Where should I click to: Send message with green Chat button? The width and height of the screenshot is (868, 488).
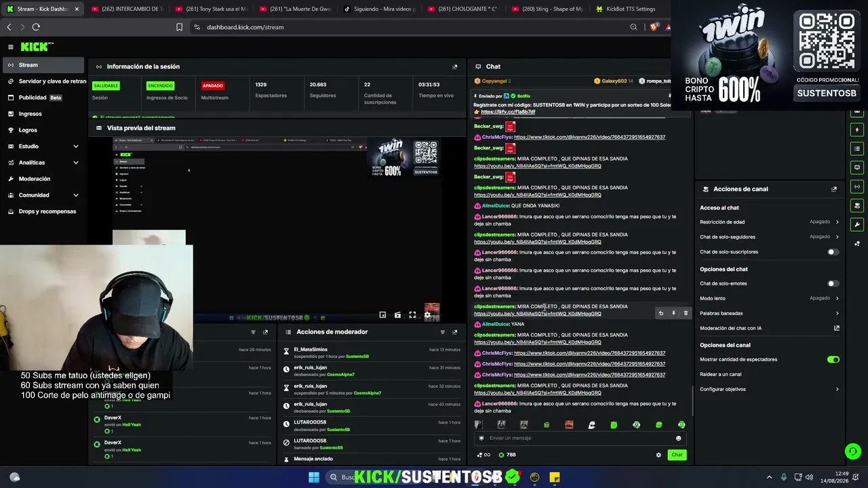[x=677, y=455]
